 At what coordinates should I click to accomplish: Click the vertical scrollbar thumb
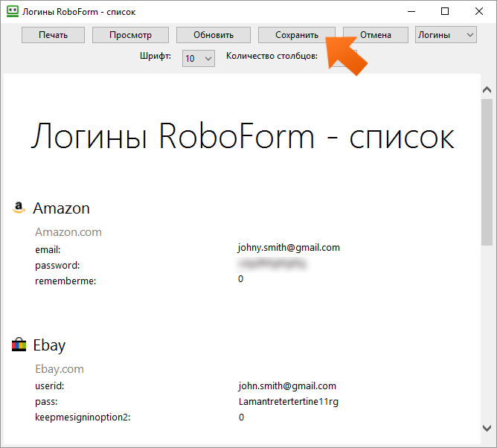click(x=487, y=172)
